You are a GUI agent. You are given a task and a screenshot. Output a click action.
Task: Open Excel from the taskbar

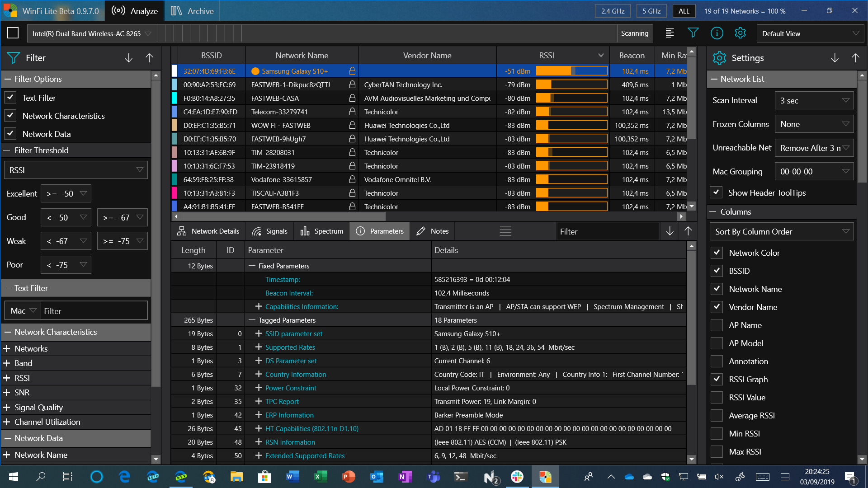pos(321,477)
